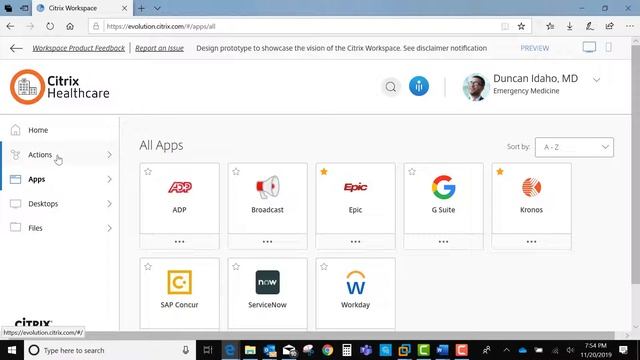The width and height of the screenshot is (640, 360).
Task: Open the browser favorites hub icon
Action: [x=550, y=26]
